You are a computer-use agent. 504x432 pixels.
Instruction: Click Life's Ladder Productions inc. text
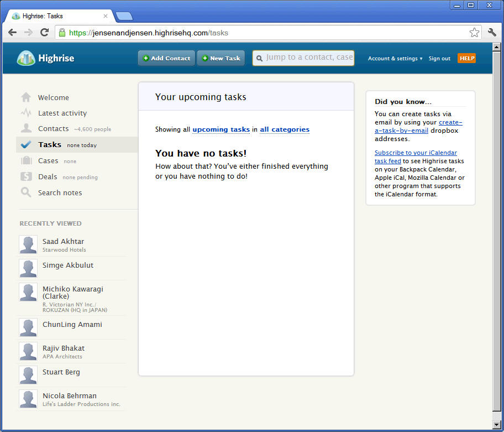point(81,404)
